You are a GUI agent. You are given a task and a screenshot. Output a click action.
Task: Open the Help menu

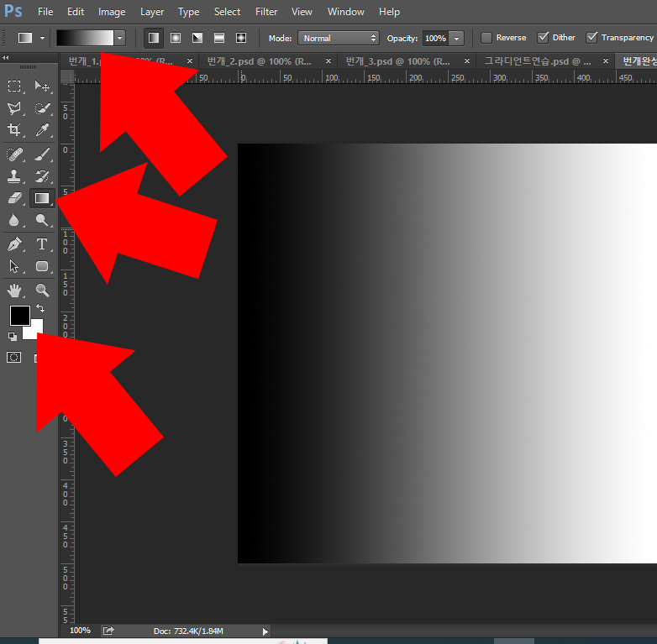coord(389,12)
